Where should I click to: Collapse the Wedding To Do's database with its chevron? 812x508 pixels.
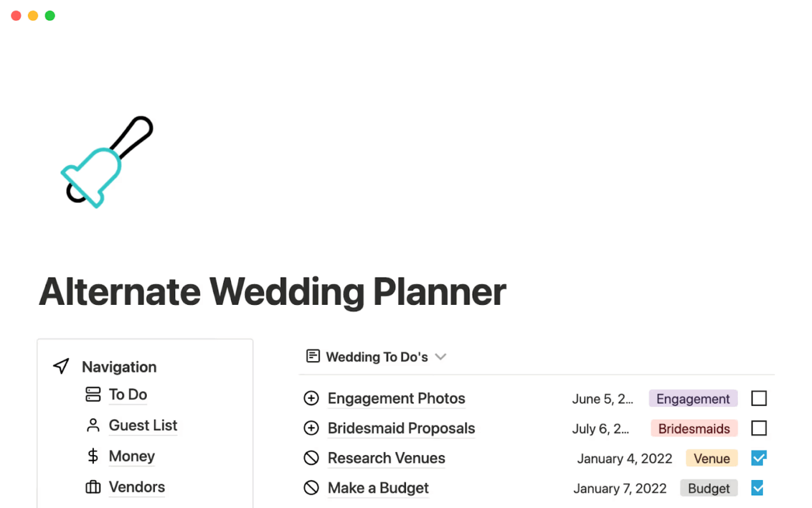441,357
